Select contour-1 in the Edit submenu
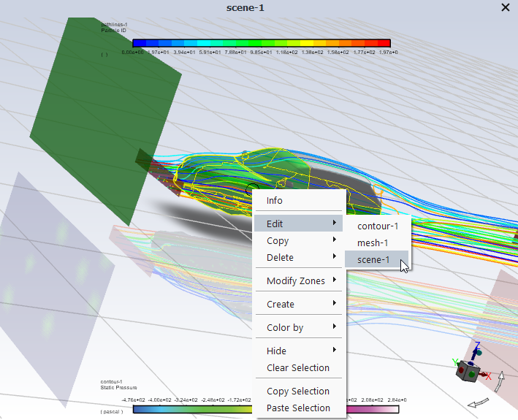518x420 pixels. click(x=378, y=226)
